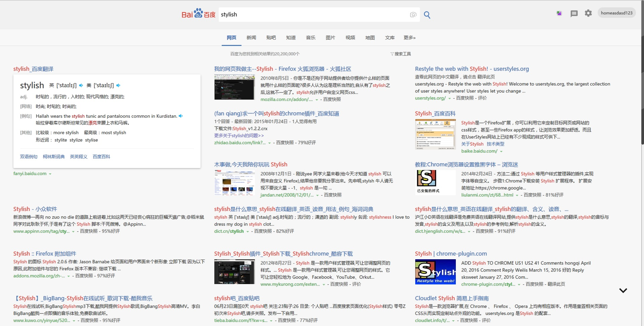Open the Stylish_百度百科 result title

pos(435,113)
